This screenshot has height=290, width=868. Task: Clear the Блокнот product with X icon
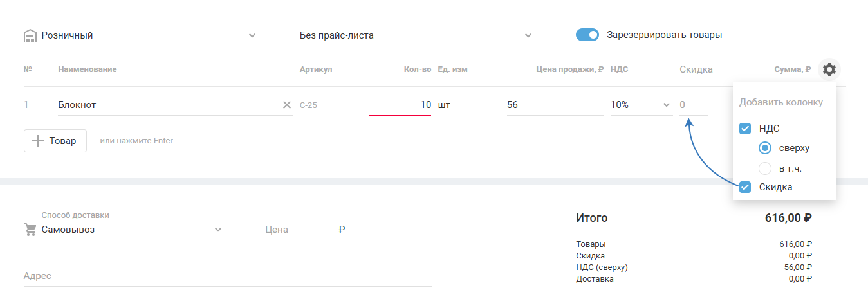pyautogui.click(x=287, y=105)
